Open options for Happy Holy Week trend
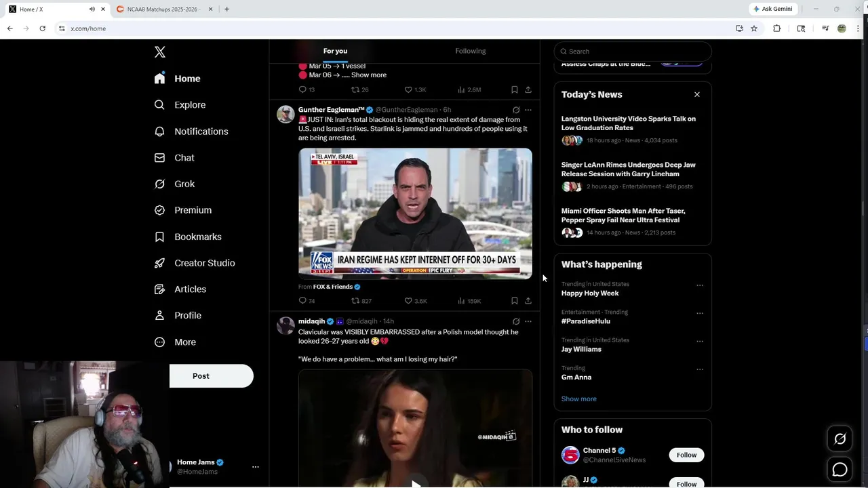The image size is (868, 488). (700, 285)
